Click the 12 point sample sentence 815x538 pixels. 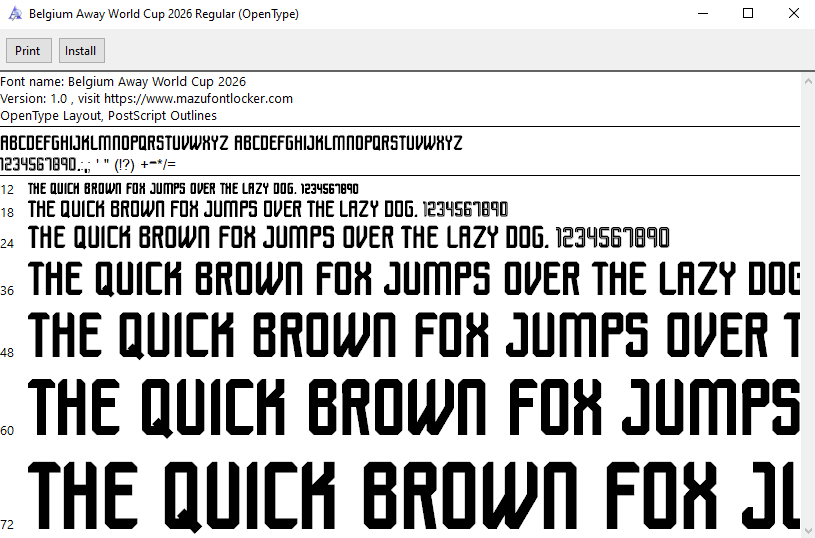193,188
